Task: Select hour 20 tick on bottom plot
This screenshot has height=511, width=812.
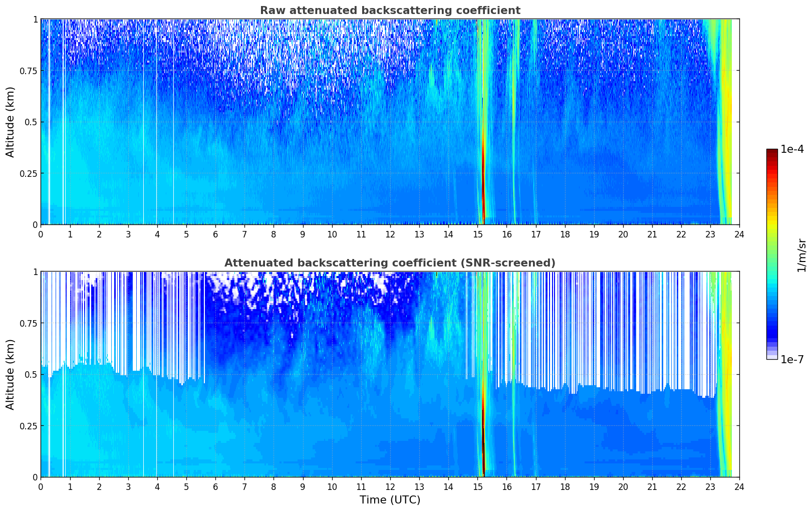Action: [623, 486]
